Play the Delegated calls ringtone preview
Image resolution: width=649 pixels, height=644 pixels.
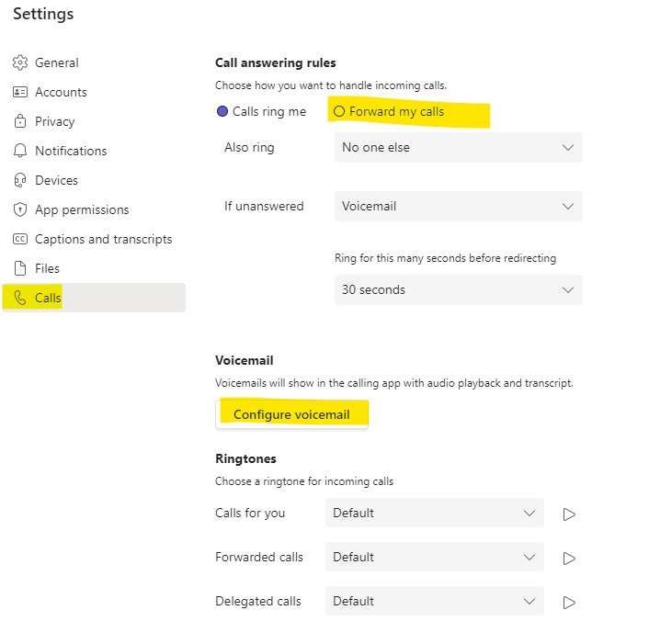tap(569, 603)
